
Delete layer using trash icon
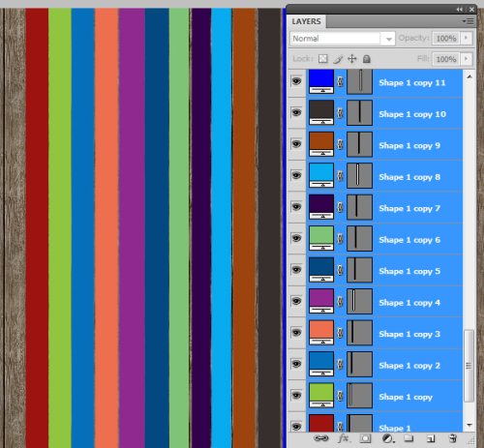[453, 438]
